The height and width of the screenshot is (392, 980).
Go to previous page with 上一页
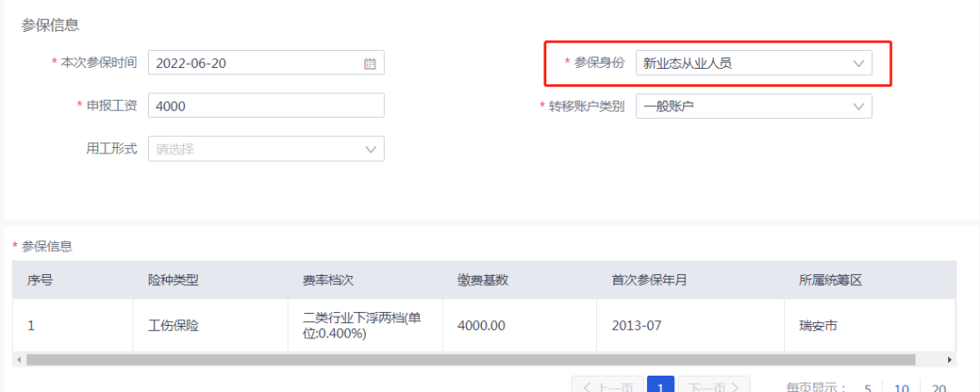(607, 386)
